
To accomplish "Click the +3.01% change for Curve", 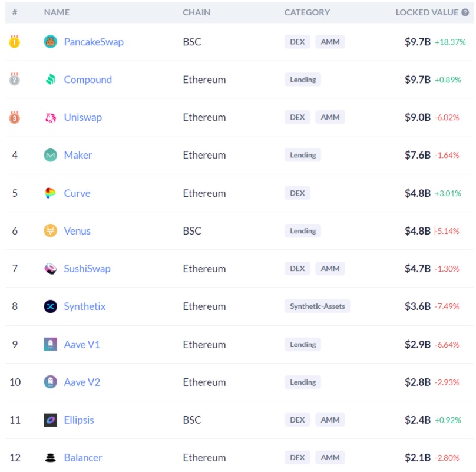I will (448, 193).
